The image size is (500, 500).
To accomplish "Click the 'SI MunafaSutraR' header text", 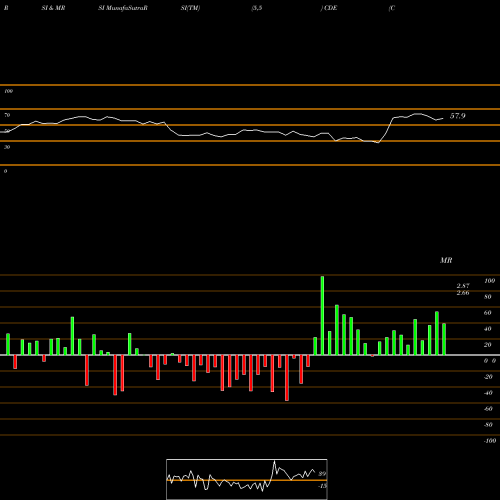I will pos(123,8).
